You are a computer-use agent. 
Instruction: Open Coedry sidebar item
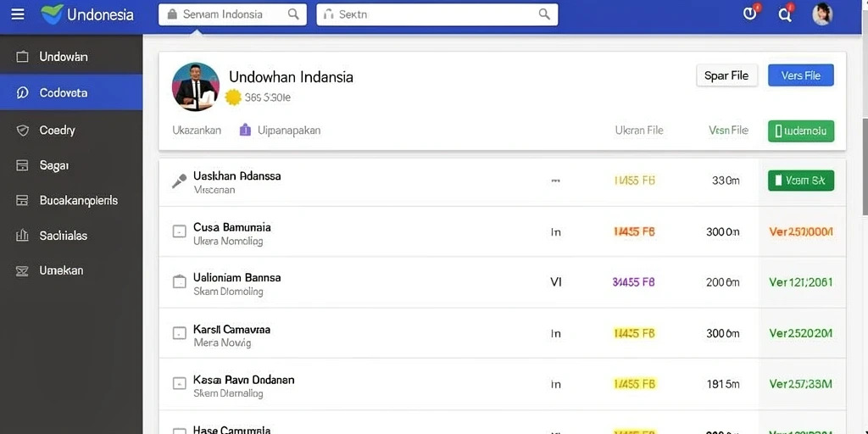pyautogui.click(x=71, y=130)
